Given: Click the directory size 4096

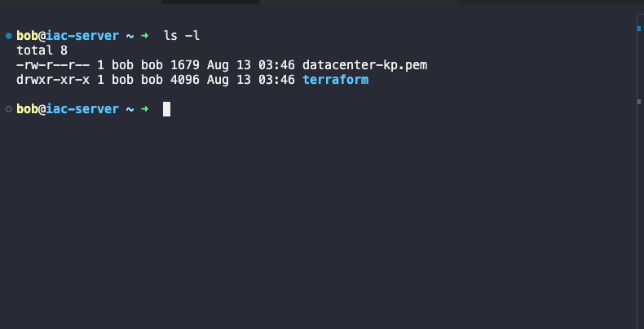Looking at the screenshot, I should (x=185, y=80).
